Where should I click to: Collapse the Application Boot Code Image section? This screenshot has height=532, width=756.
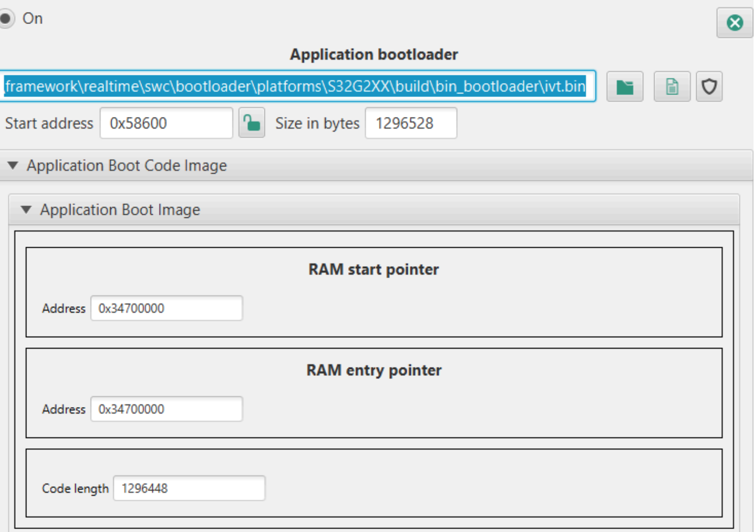pos(13,165)
